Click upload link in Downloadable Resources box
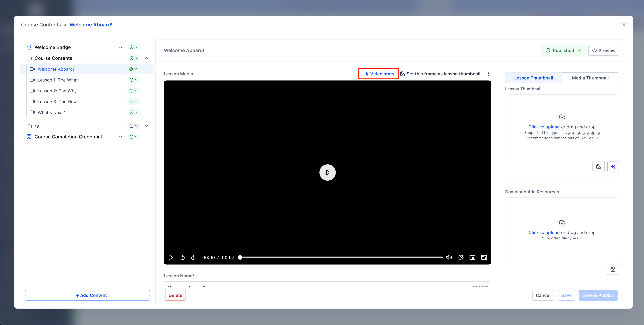The image size is (644, 325). (544, 233)
